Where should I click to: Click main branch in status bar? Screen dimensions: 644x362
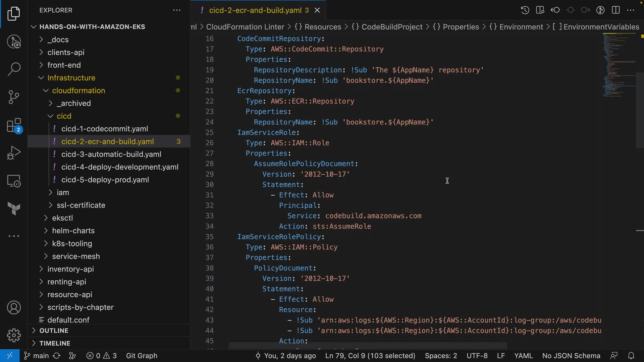[x=37, y=356]
